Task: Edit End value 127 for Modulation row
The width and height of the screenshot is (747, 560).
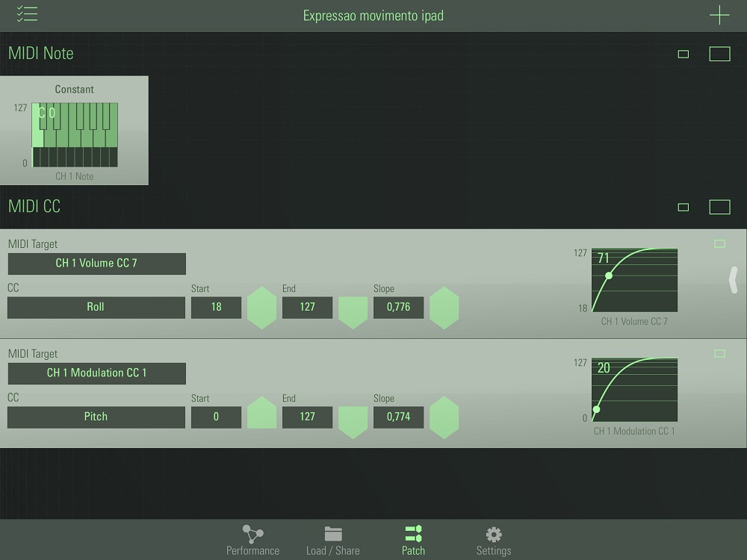Action: point(307,417)
